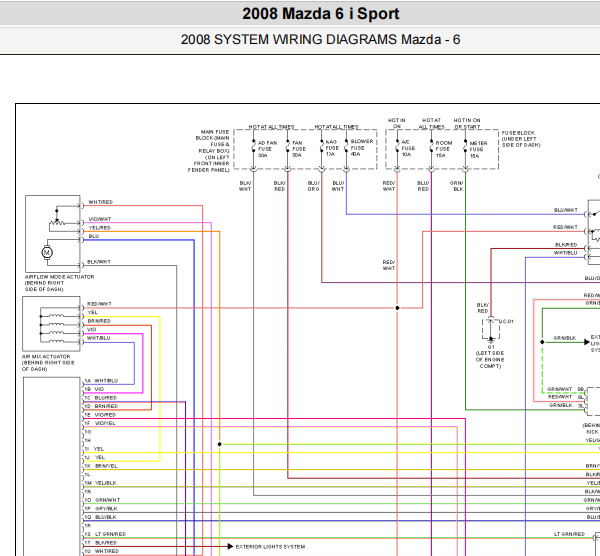Select the FUSE BLOCK (UNDER LEFT SIDE OF DASH) label
Image resolution: width=600 pixels, height=556 pixels.
(521, 139)
